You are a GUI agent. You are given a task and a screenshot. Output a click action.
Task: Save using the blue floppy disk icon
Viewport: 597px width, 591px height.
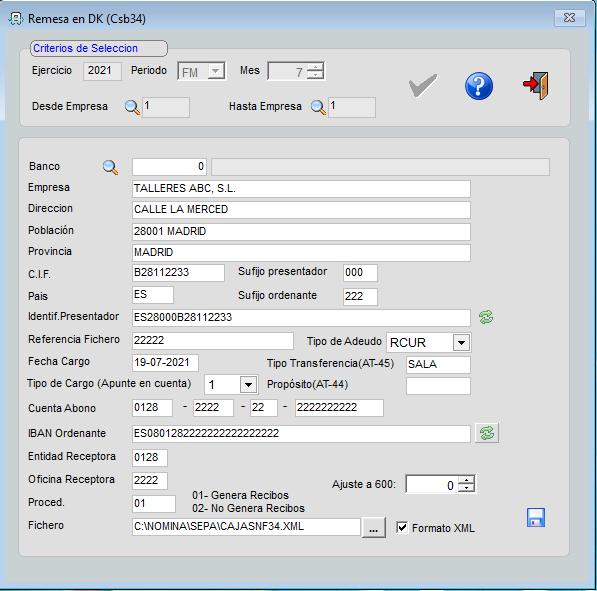click(x=536, y=518)
